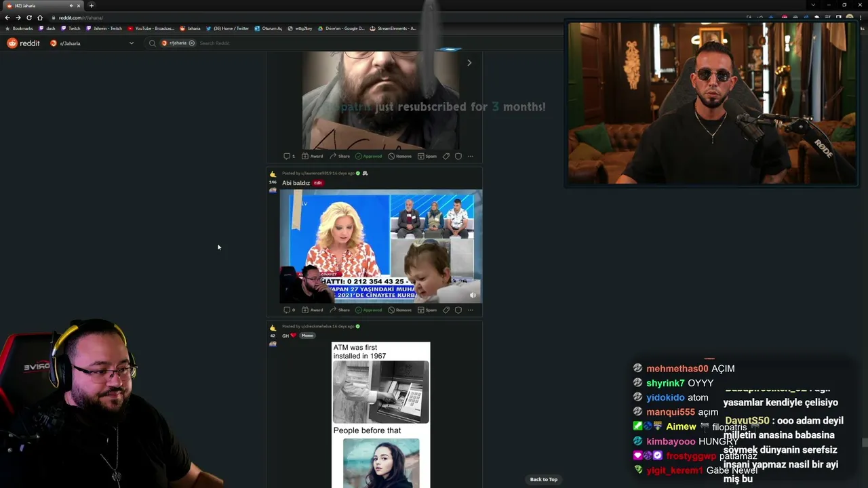Open the Drive'ım Google Drive bookmark

(341, 28)
